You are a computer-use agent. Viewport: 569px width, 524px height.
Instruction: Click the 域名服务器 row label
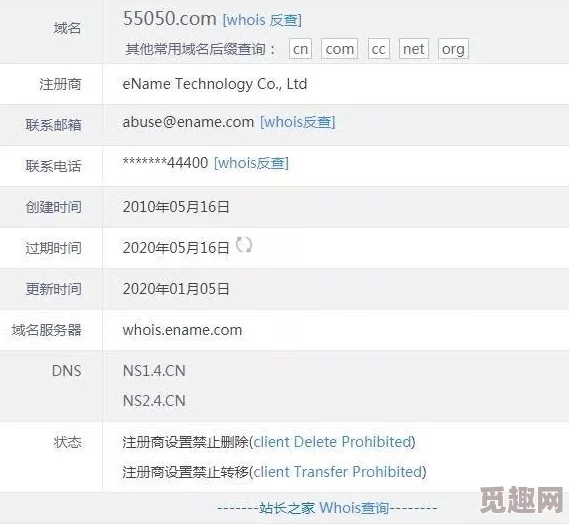46,330
